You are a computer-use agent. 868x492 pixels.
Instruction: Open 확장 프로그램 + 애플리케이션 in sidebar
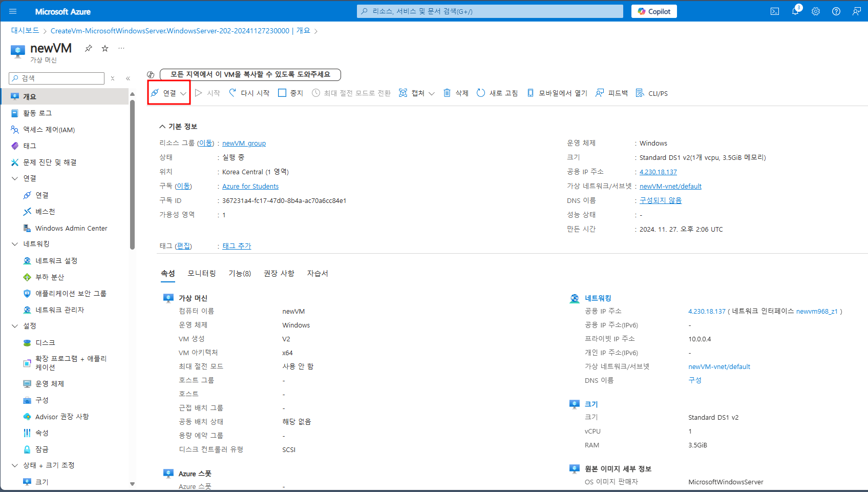click(x=64, y=363)
